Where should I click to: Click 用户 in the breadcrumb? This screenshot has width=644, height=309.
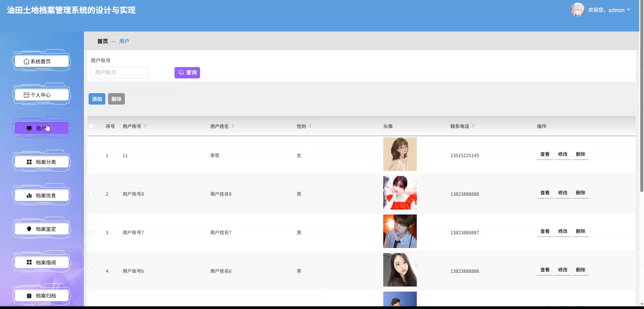click(124, 41)
